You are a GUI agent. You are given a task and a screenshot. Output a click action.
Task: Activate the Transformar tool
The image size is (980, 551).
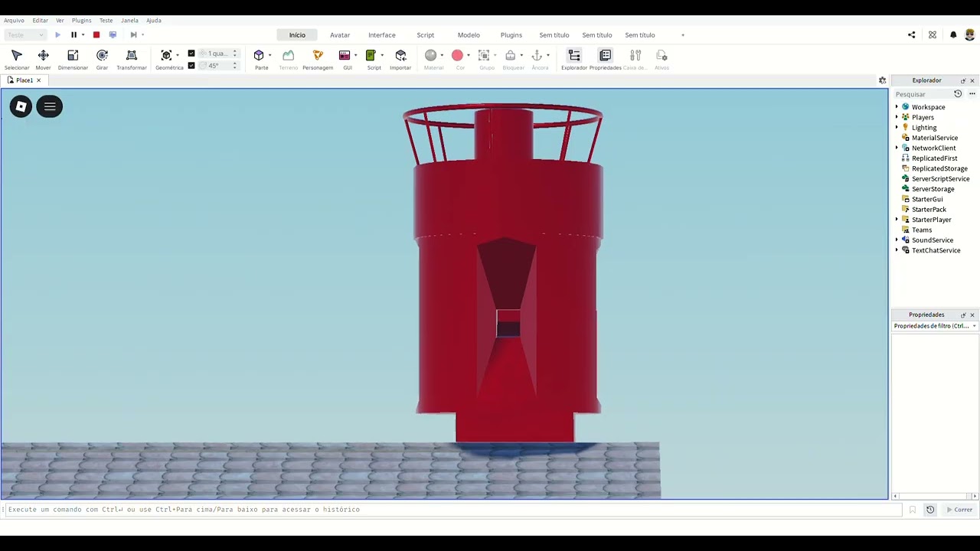[132, 60]
